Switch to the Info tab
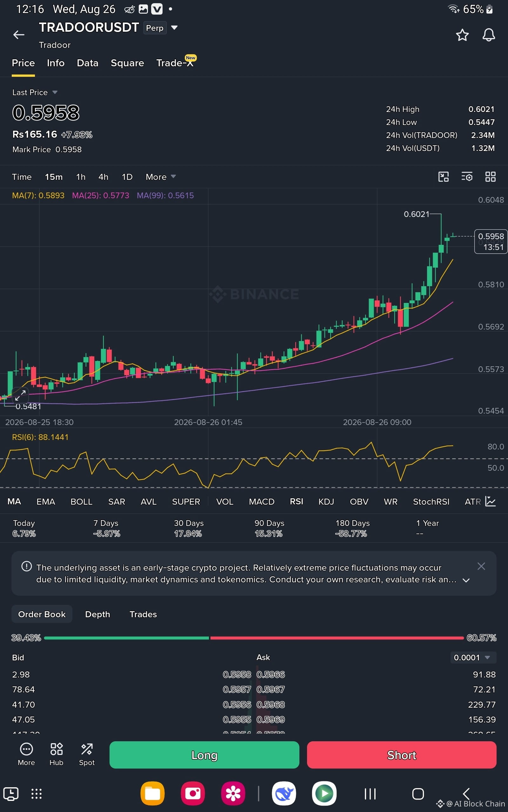 click(x=56, y=63)
